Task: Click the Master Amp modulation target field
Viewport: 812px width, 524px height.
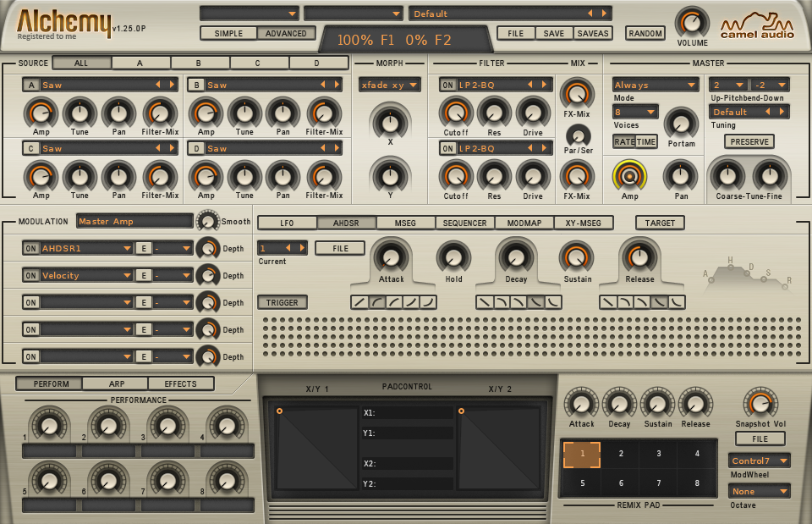Action: (134, 221)
